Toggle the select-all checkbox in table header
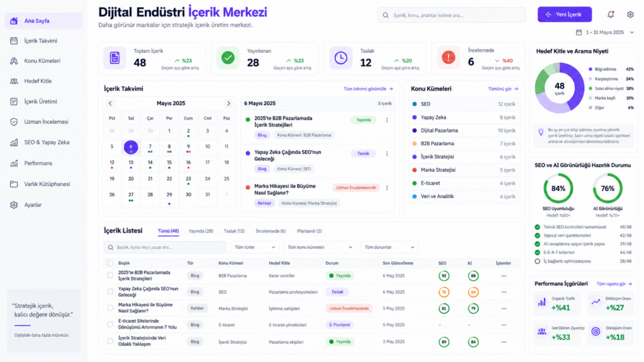The width and height of the screenshot is (644, 362). [x=110, y=263]
